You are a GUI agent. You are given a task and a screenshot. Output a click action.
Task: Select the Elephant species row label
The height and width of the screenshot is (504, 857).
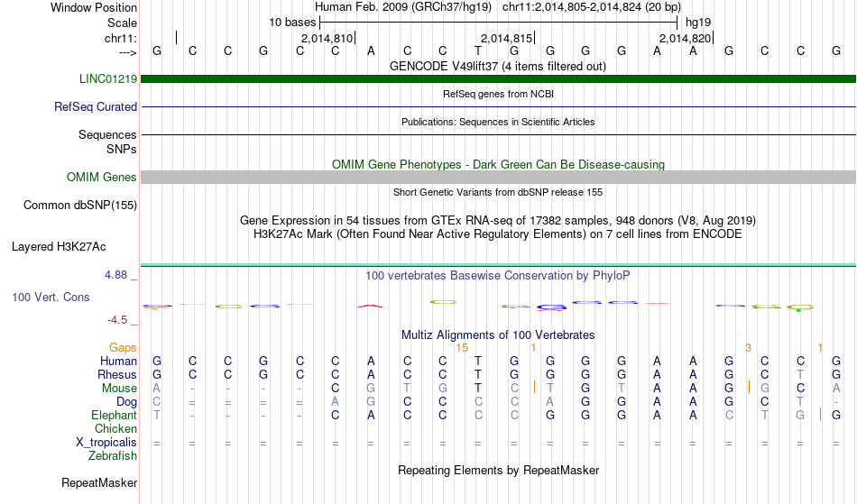click(115, 415)
